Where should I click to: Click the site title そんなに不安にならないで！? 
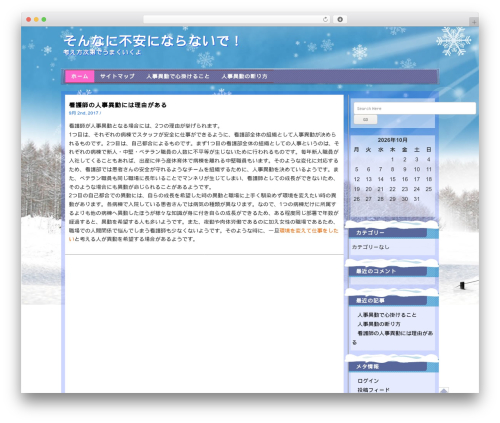click(152, 41)
